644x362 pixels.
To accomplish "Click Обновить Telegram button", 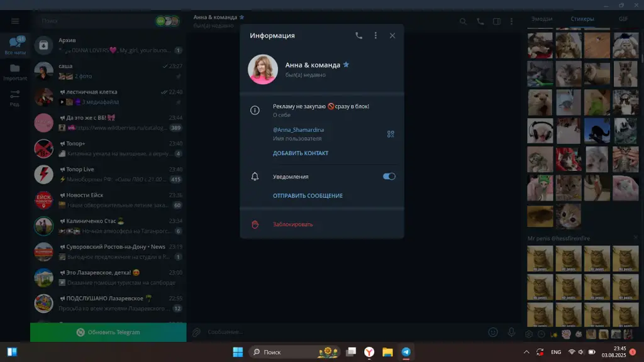I will (108, 332).
